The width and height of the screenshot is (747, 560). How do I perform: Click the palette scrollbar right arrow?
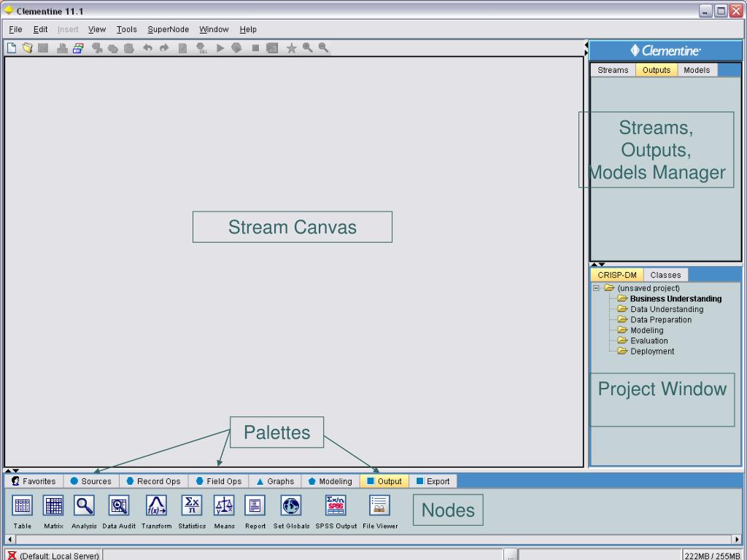[x=737, y=540]
